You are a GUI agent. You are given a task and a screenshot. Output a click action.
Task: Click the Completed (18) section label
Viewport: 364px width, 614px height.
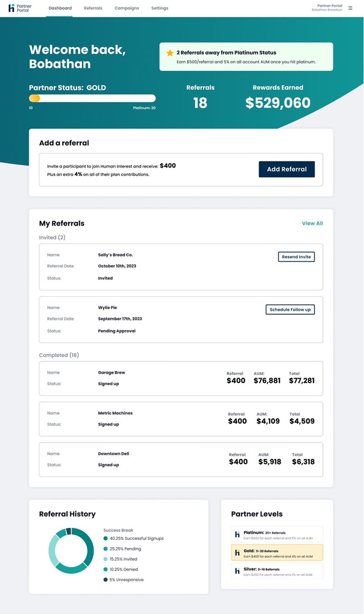coord(59,355)
